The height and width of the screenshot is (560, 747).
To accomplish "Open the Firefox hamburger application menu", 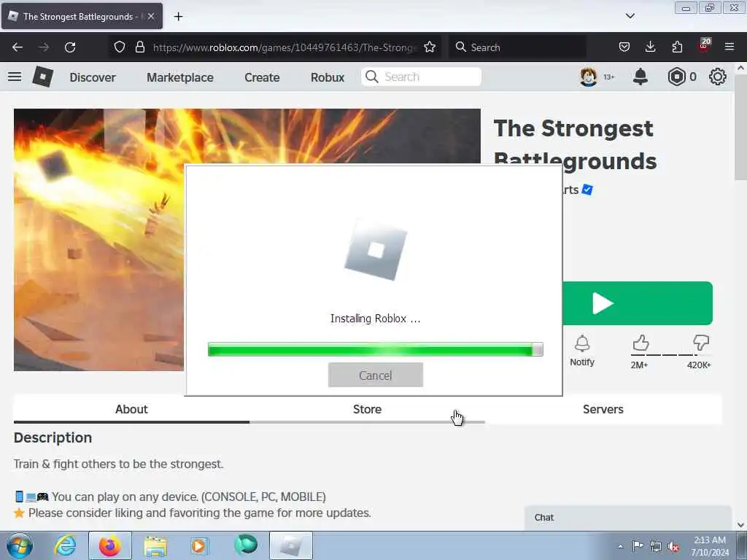I will click(x=729, y=47).
